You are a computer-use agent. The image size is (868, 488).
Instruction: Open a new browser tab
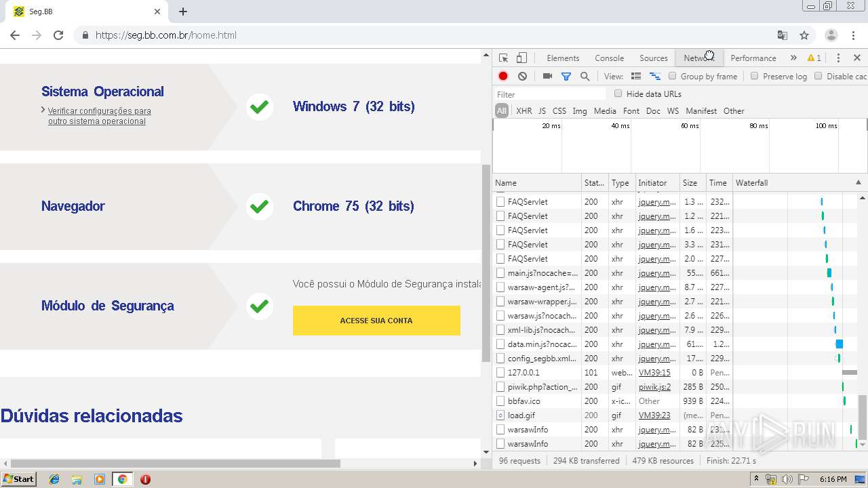point(183,12)
